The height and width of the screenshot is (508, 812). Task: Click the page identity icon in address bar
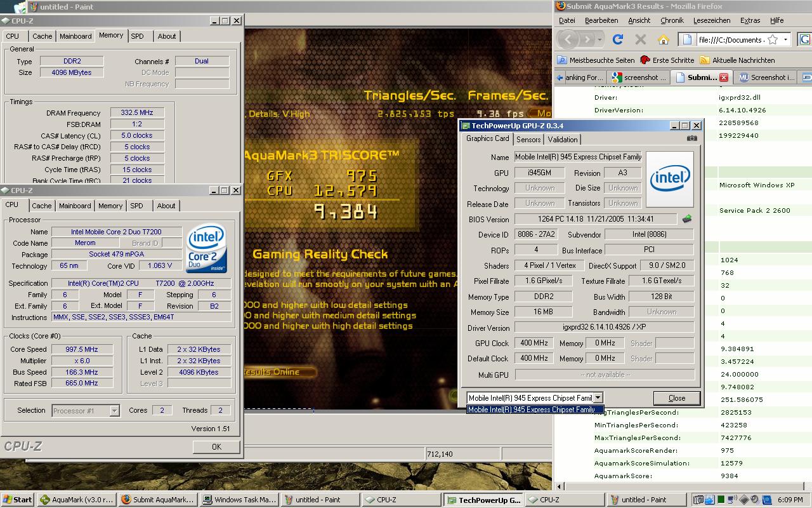[687, 39]
